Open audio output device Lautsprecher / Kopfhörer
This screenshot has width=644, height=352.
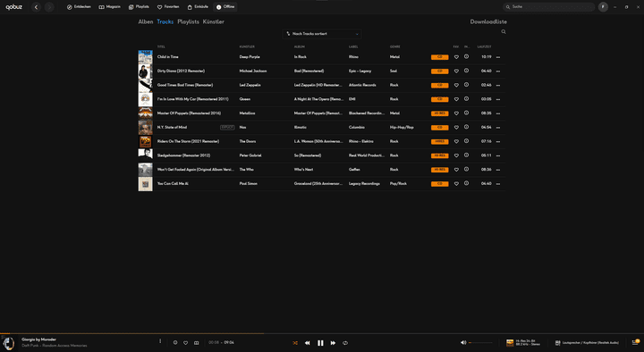[587, 342]
